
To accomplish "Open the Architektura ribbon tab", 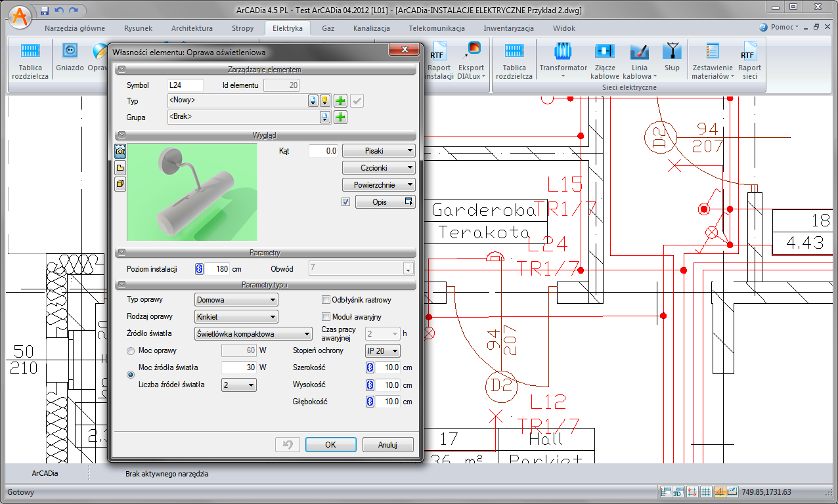I will click(x=192, y=29).
